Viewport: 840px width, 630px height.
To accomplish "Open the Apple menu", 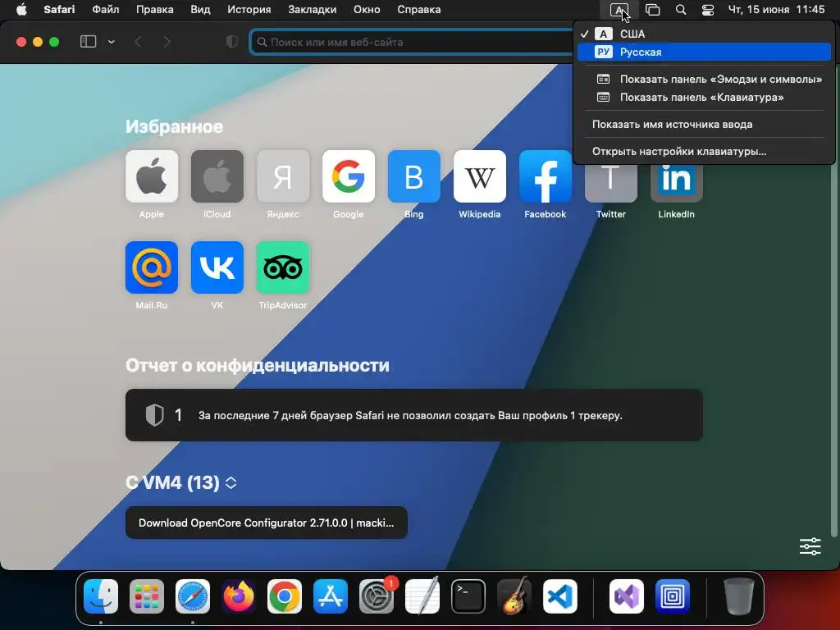I will pyautogui.click(x=21, y=10).
